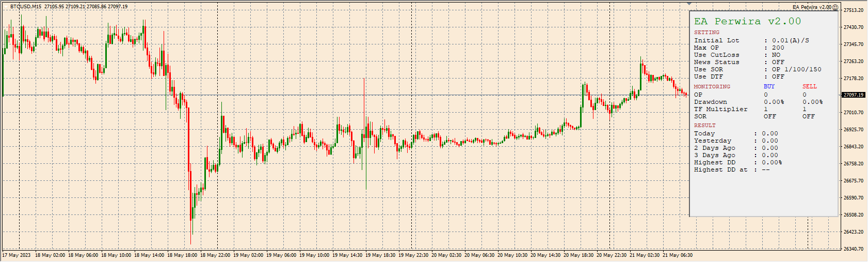Click the Drawdown BUY value 0.00%
This screenshot has height=262, width=868.
click(x=774, y=102)
